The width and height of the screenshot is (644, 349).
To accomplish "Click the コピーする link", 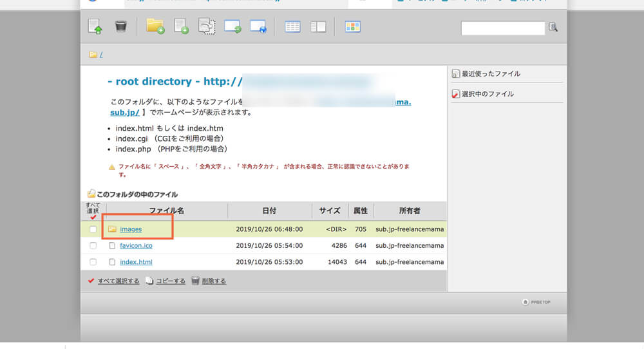I will tap(171, 281).
